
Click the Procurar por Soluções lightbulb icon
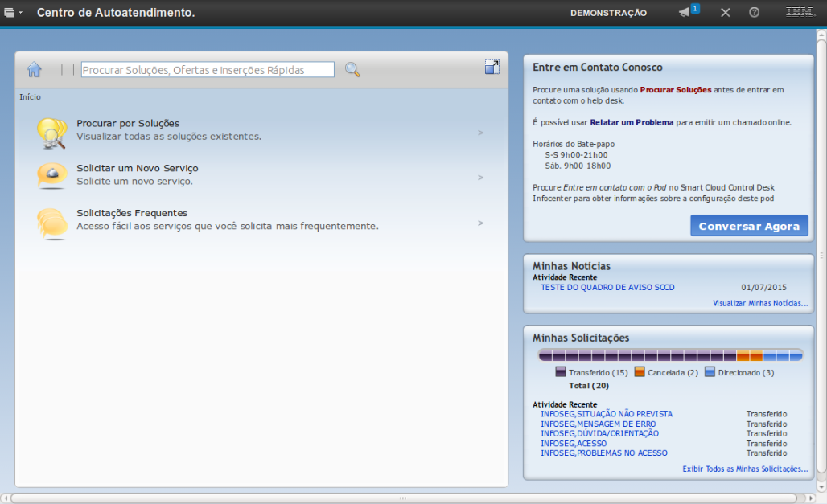click(x=51, y=133)
